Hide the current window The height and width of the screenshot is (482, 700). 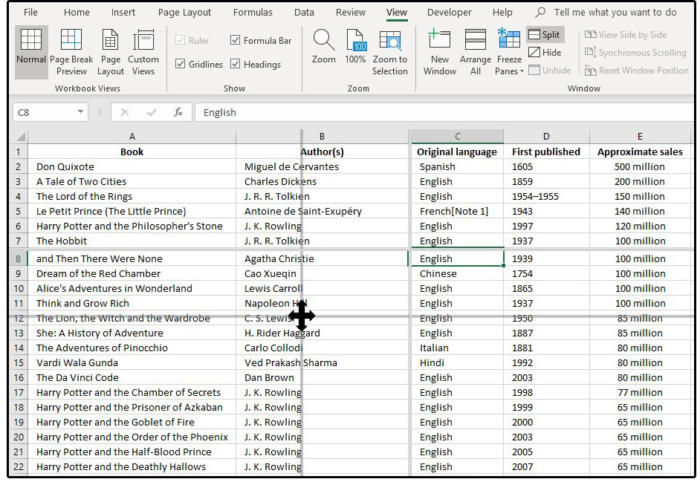[545, 52]
